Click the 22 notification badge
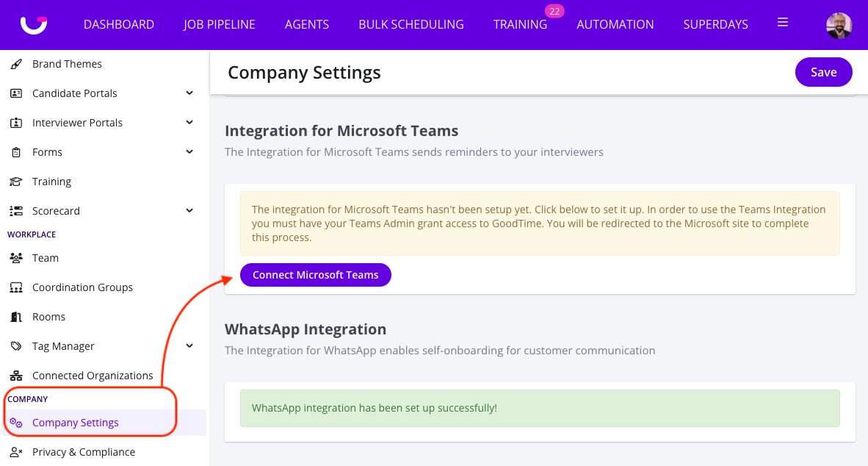The height and width of the screenshot is (466, 868). point(554,11)
